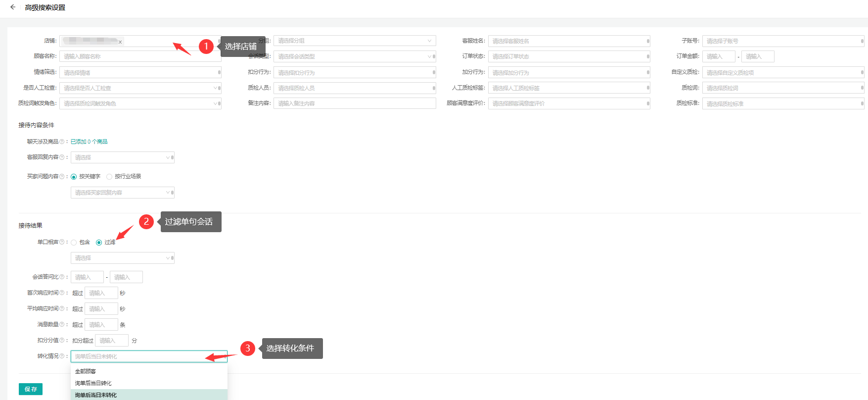Screen dimensions: 868x400
Task: Open the 客服姓名 selector
Action: 569,41
